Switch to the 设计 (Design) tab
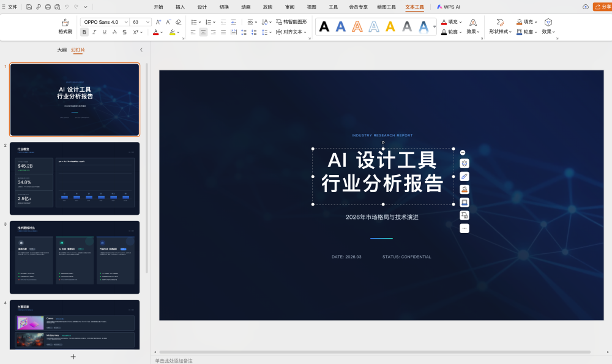612x364 pixels. tap(202, 7)
